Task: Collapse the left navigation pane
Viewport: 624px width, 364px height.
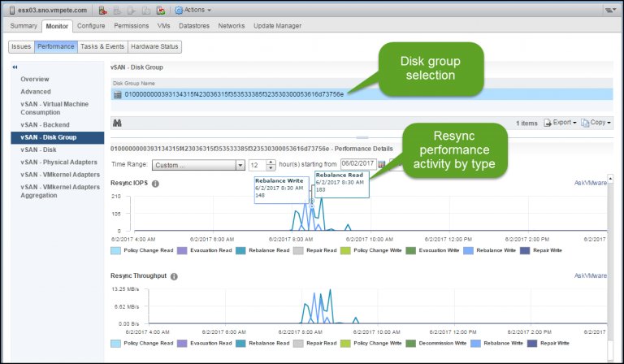Action: click(x=15, y=67)
